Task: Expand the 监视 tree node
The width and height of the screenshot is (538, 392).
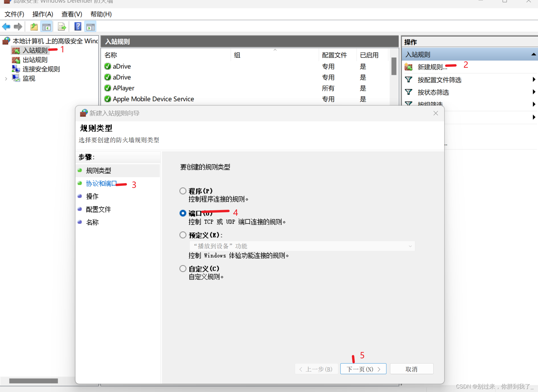Action: tap(6, 78)
